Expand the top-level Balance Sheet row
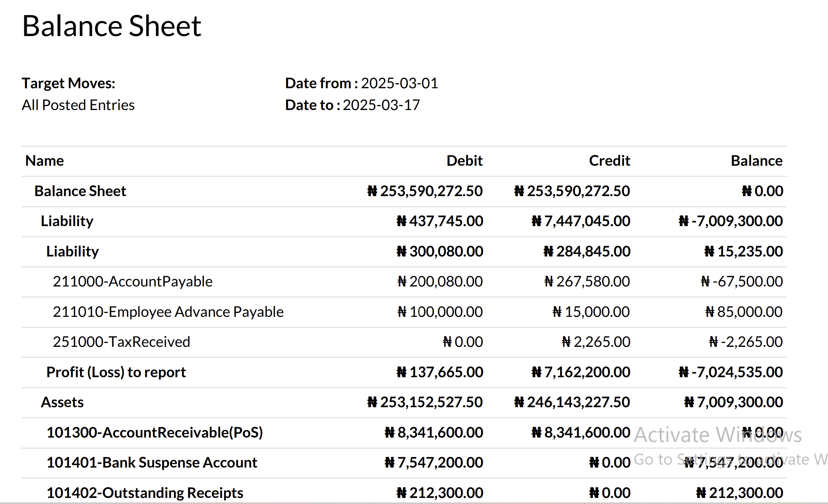Screen dimensions: 828x504 80,191
